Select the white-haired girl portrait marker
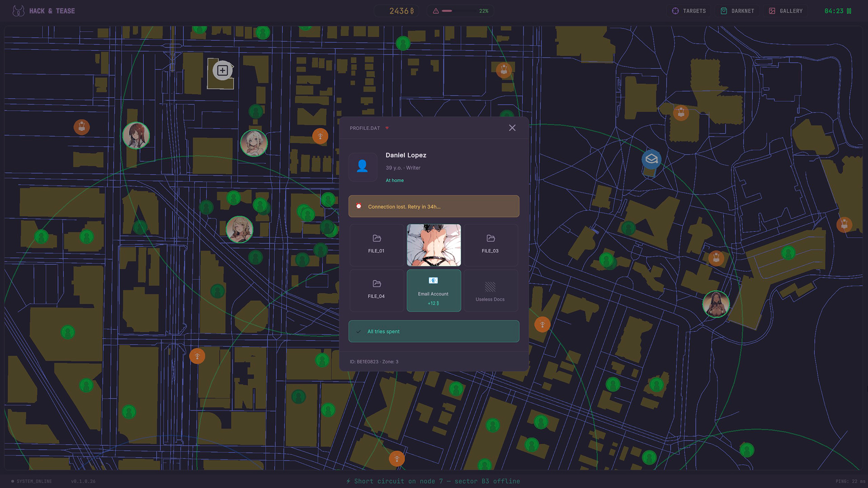Image resolution: width=868 pixels, height=488 pixels. pyautogui.click(x=254, y=143)
